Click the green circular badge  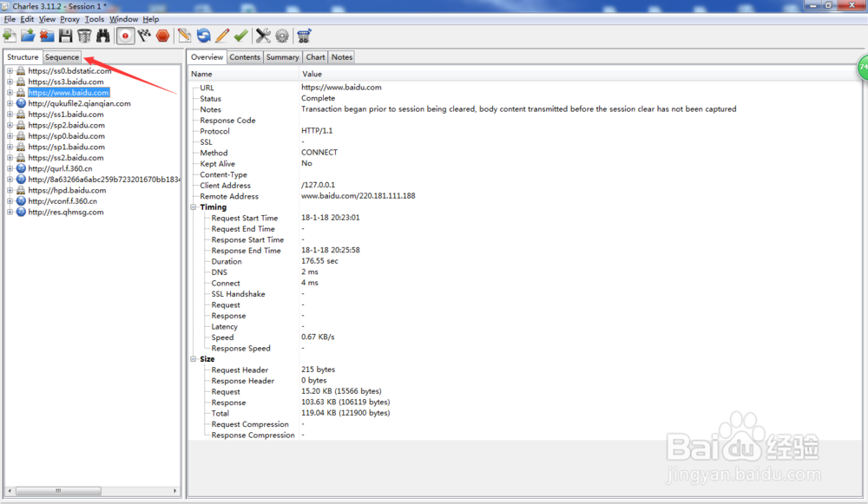coord(863,68)
